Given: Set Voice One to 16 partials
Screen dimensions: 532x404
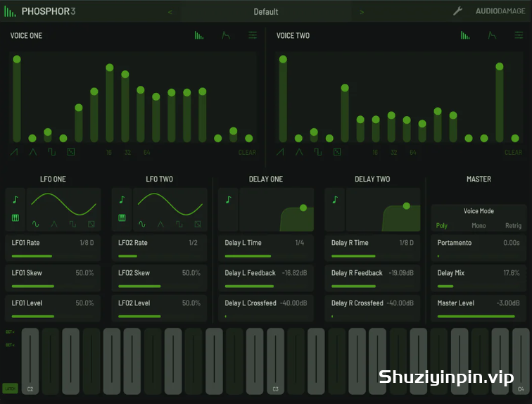Looking at the screenshot, I should click(x=109, y=153).
